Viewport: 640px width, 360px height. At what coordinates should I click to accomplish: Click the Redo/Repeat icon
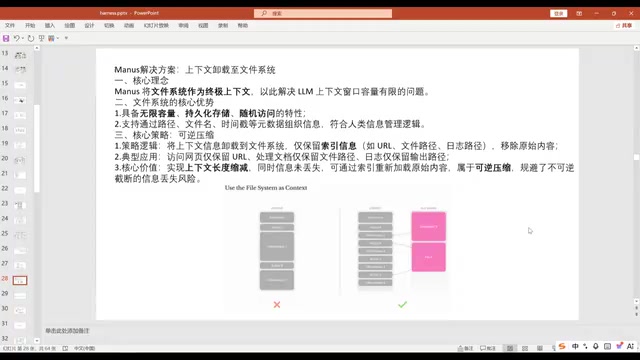(x=31, y=38)
